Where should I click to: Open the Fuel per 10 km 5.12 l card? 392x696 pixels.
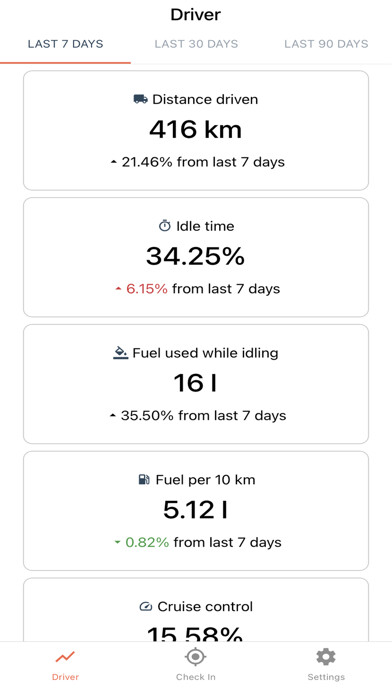[196, 511]
